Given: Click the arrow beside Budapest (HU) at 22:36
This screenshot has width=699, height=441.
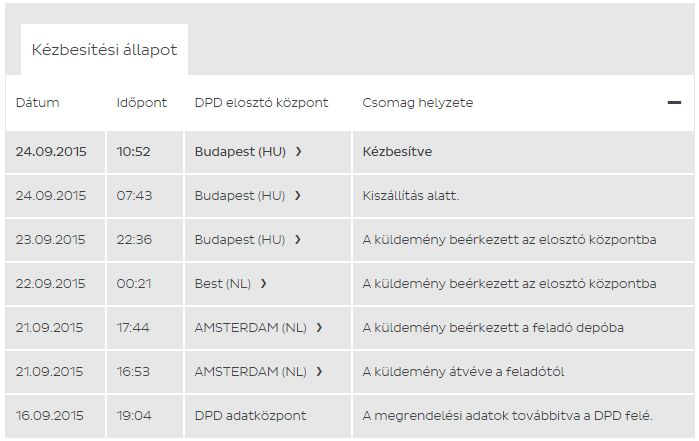Looking at the screenshot, I should pyautogui.click(x=299, y=240).
